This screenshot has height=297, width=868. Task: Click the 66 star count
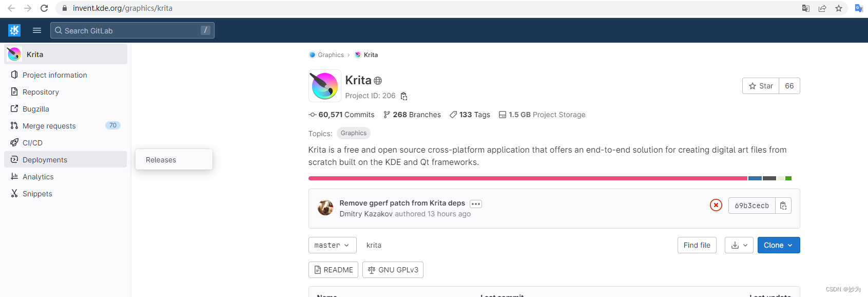[789, 86]
